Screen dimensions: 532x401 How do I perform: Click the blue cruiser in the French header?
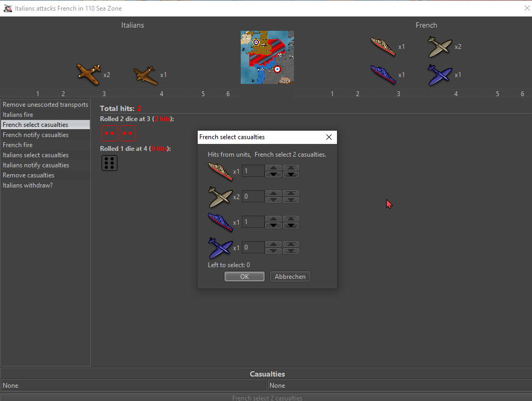[383, 75]
